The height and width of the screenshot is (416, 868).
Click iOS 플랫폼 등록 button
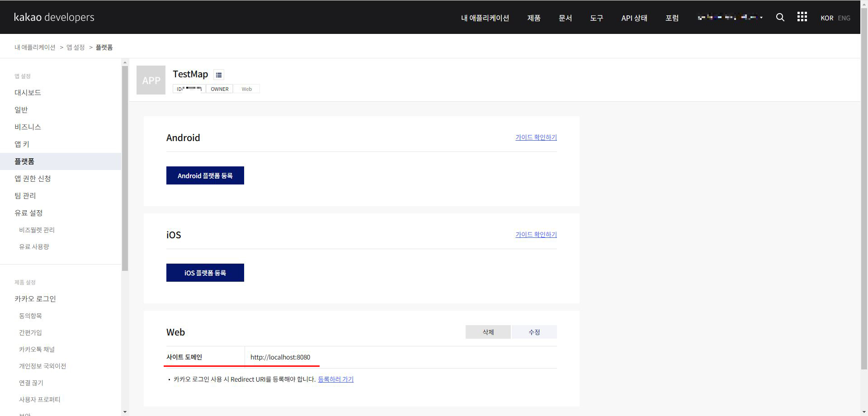[205, 273]
